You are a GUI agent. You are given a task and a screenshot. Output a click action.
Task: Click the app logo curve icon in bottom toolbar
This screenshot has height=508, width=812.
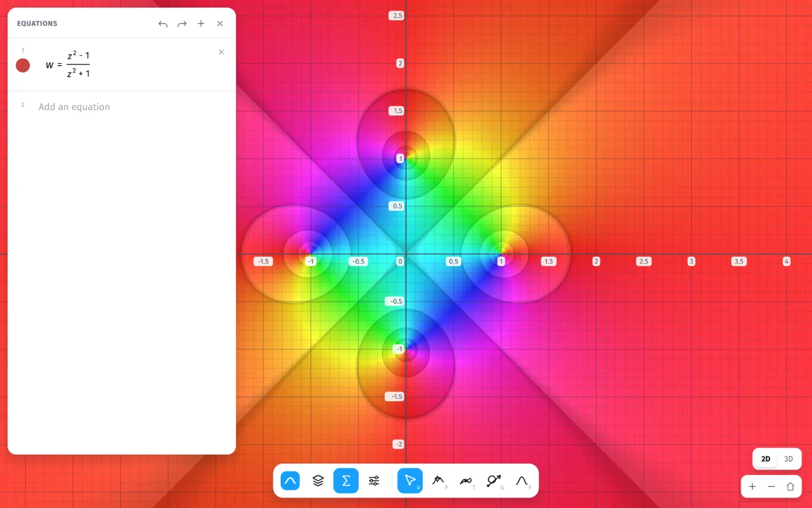point(290,481)
